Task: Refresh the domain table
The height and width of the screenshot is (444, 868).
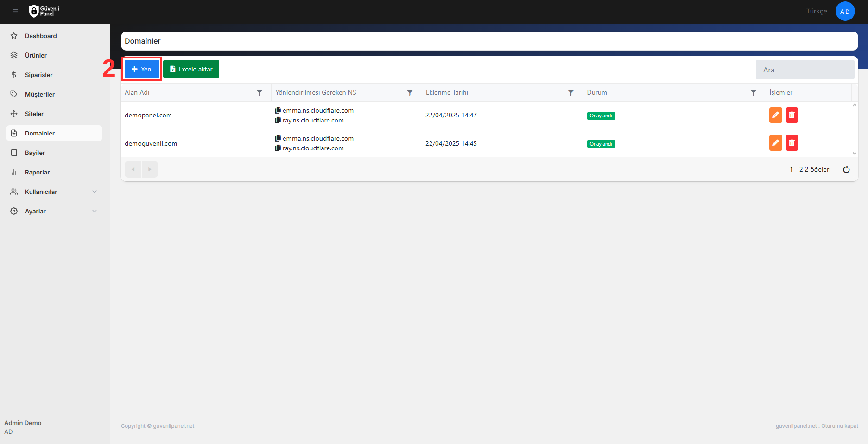Action: click(846, 169)
